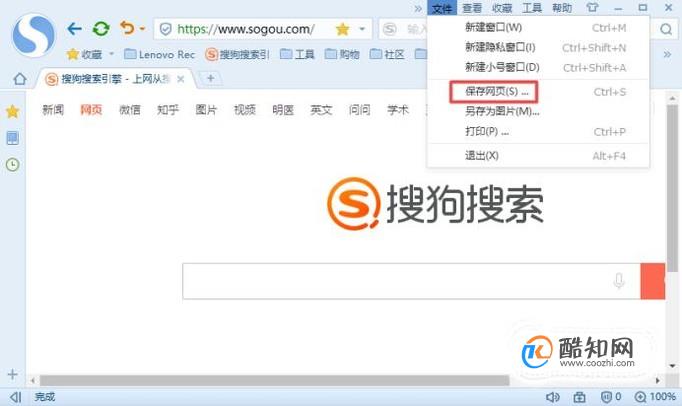Open the Lenovo Rec bookmark folder
This screenshot has width=682, height=406.
coord(159,54)
